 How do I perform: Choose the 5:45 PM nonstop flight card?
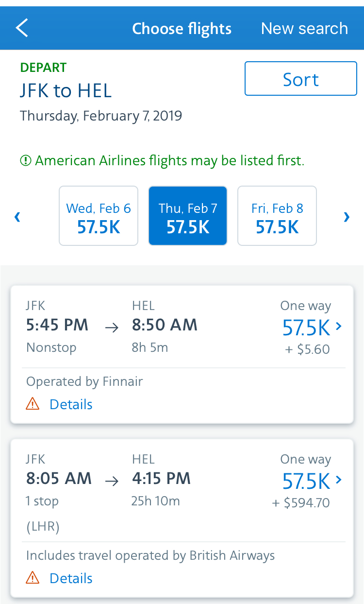point(146,330)
